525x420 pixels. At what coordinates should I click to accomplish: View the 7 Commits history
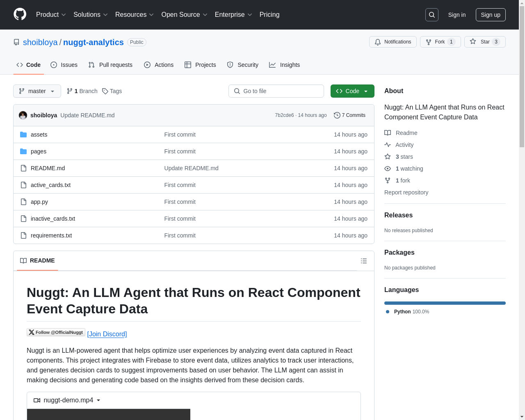350,115
